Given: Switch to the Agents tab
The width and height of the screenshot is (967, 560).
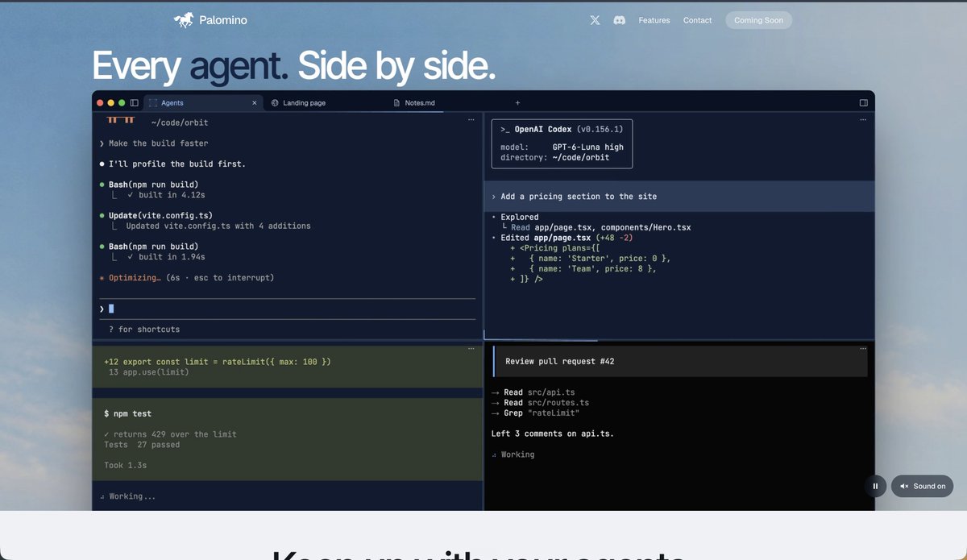Looking at the screenshot, I should (204, 103).
